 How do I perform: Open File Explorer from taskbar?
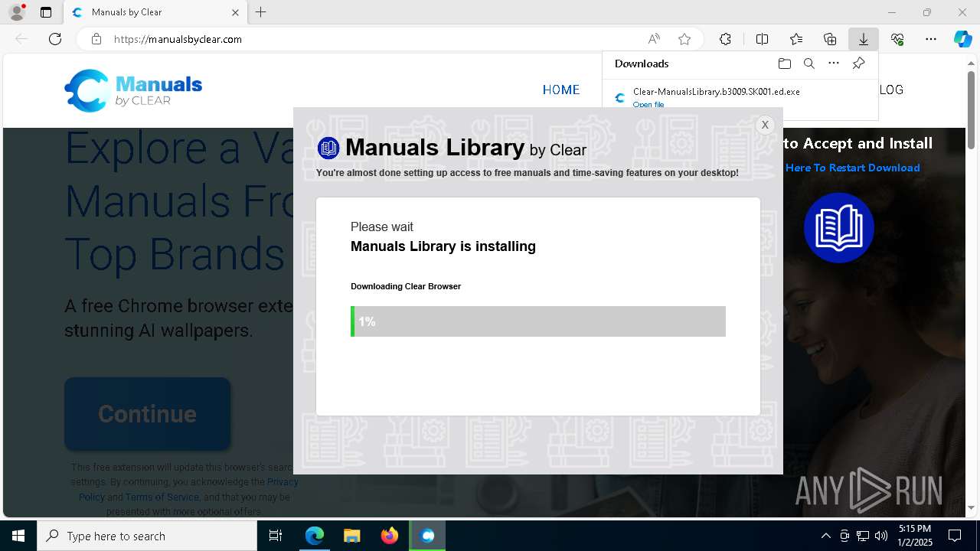coord(351,536)
